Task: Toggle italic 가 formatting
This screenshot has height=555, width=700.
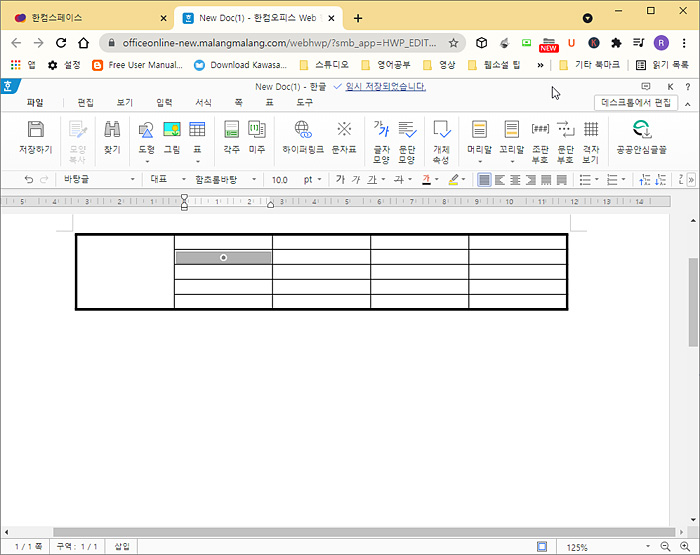Action: pos(356,179)
